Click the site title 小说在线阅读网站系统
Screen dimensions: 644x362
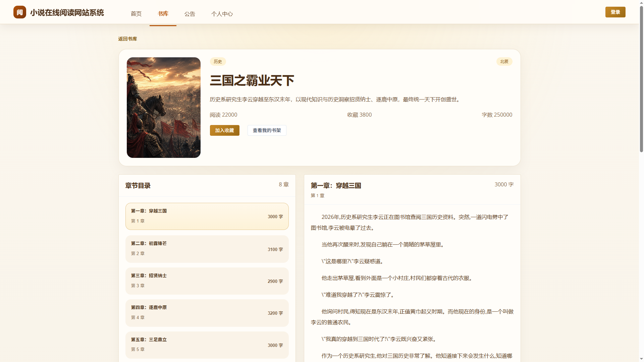pyautogui.click(x=67, y=12)
